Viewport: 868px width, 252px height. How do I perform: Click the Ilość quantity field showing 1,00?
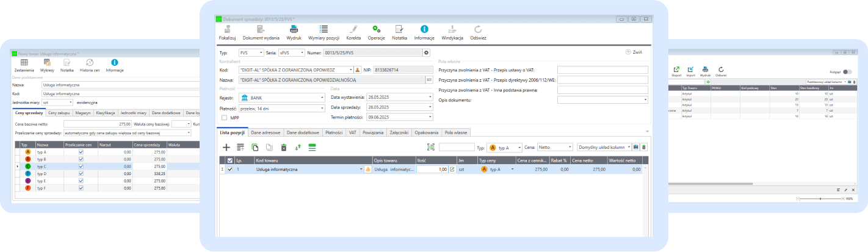[x=432, y=170]
